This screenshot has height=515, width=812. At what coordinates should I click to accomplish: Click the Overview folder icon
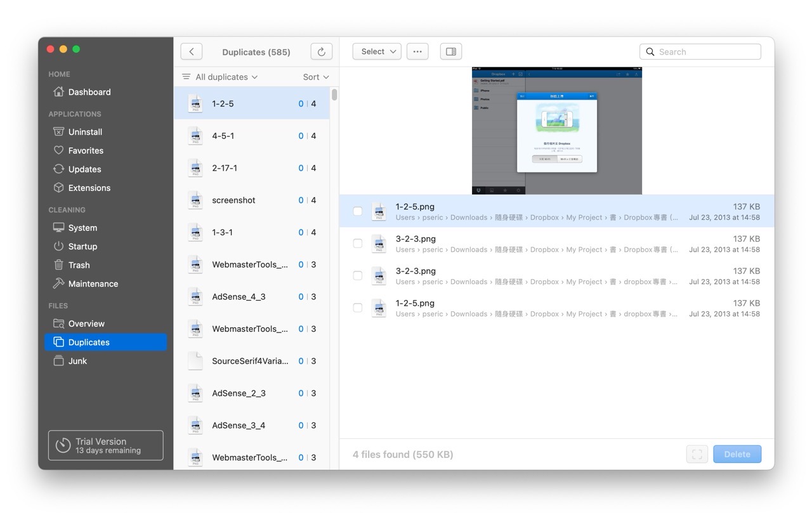(58, 323)
